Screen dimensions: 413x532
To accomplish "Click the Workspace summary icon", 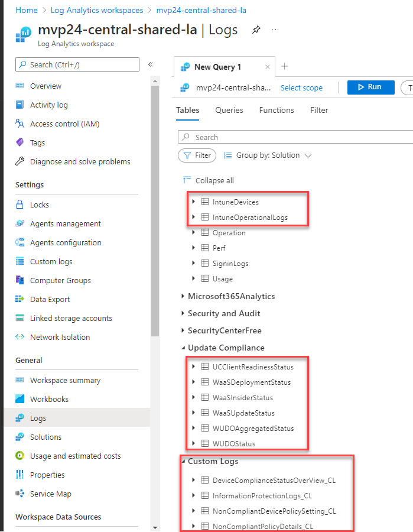I will click(x=19, y=380).
